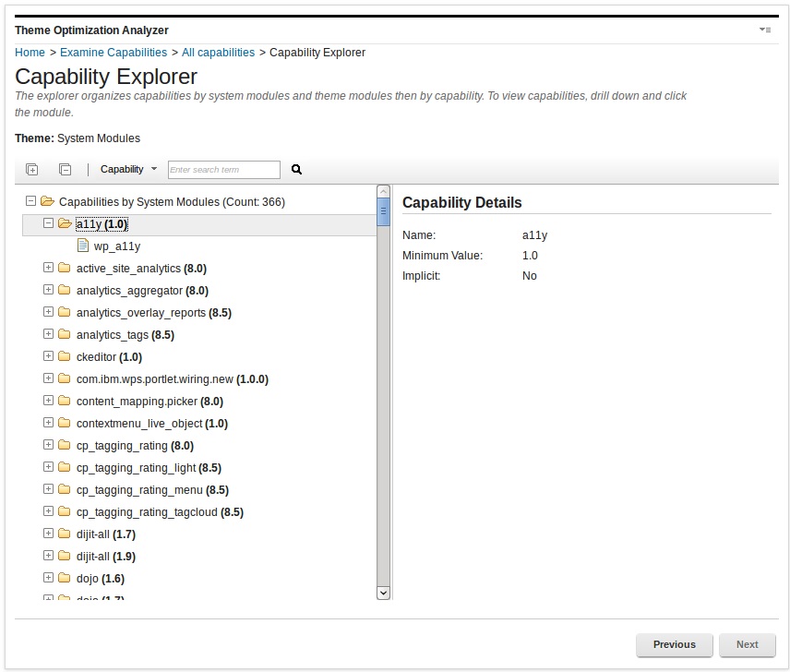Open the Examine Capabilities breadcrumb link

tap(114, 53)
